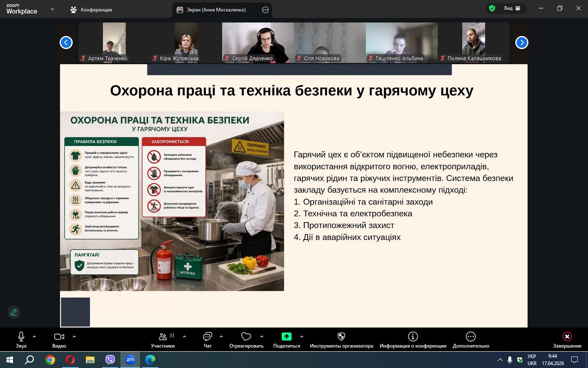This screenshot has height=368, width=588.
Task: Open the Дополнительно more options icon
Action: (x=471, y=337)
